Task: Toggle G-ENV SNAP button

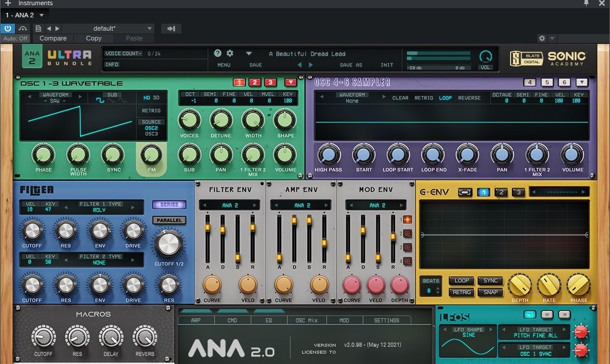Action: tap(490, 292)
